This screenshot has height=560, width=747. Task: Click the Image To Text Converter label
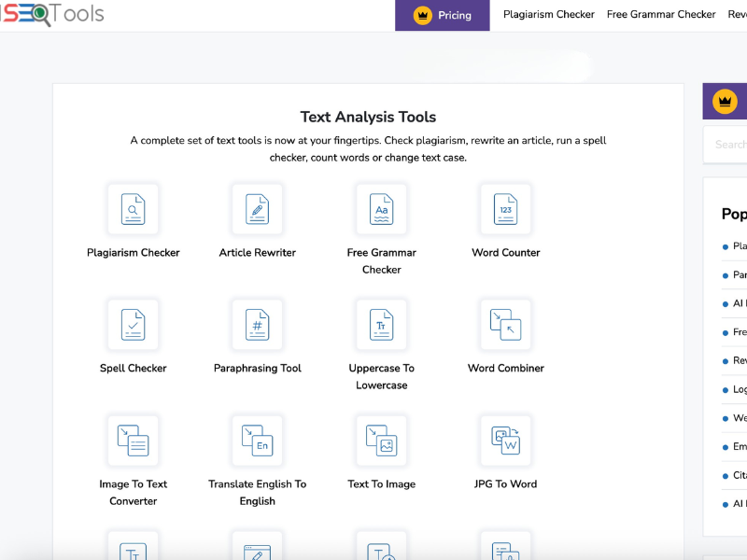coord(134,493)
